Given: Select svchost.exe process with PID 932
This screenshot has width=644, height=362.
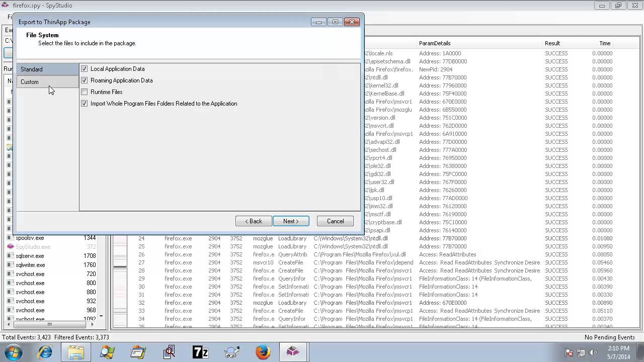Looking at the screenshot, I should click(51, 301).
